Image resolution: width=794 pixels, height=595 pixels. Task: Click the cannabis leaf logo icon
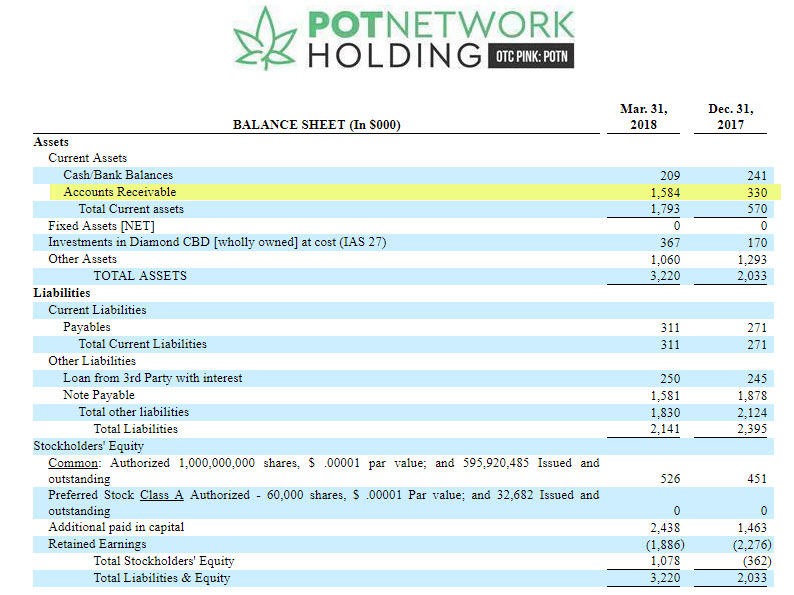[x=264, y=38]
